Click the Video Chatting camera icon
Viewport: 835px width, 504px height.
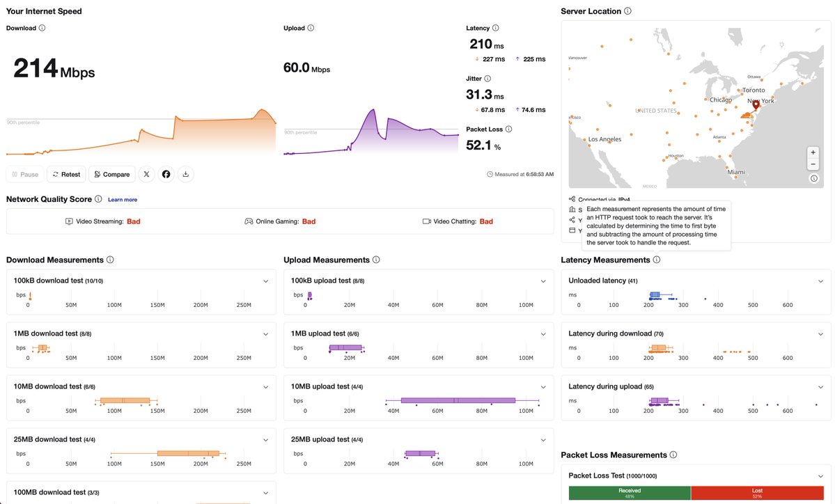pos(426,221)
